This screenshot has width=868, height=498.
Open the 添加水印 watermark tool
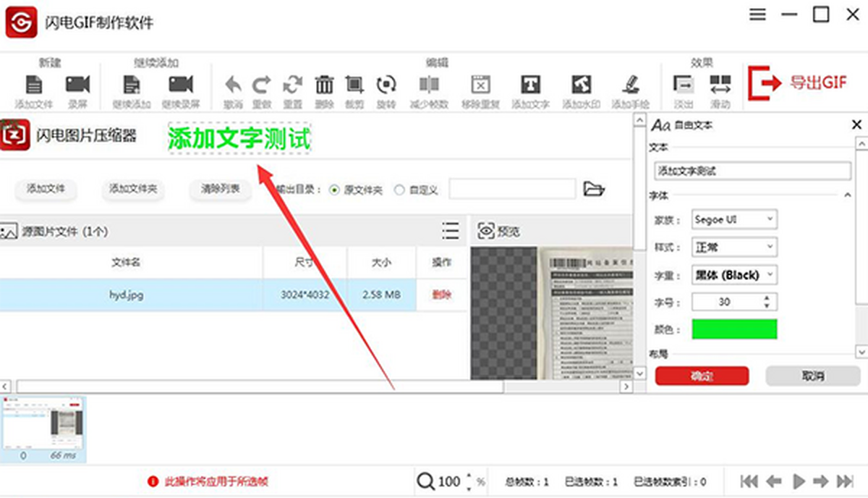(x=581, y=85)
